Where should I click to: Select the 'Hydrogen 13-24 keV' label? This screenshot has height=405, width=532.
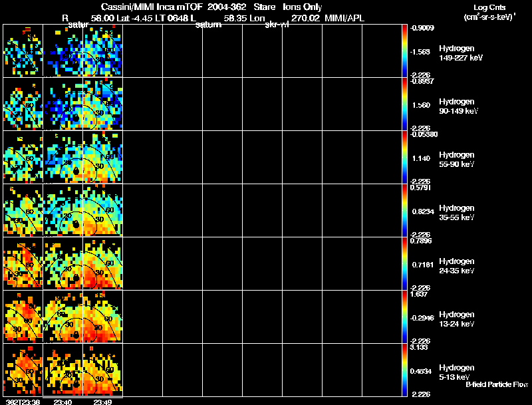click(x=457, y=319)
